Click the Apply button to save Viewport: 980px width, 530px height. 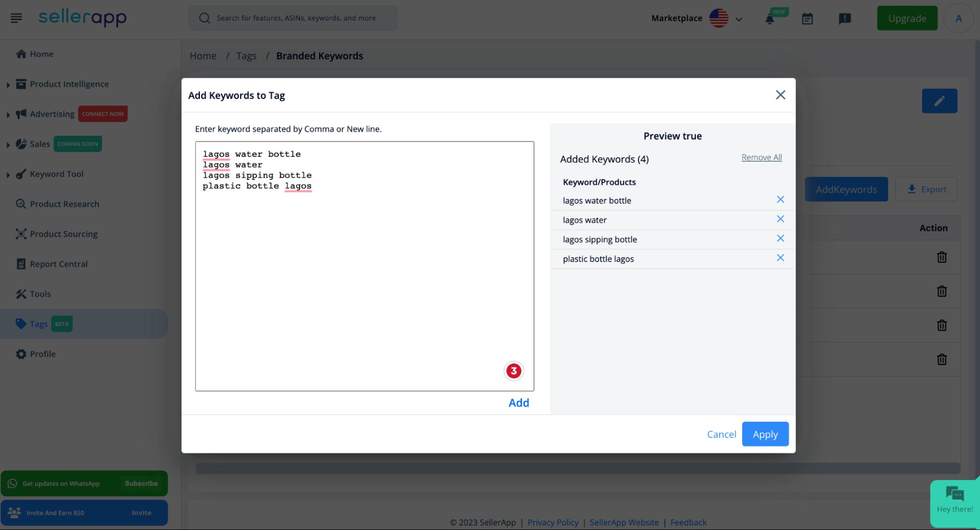coord(765,434)
